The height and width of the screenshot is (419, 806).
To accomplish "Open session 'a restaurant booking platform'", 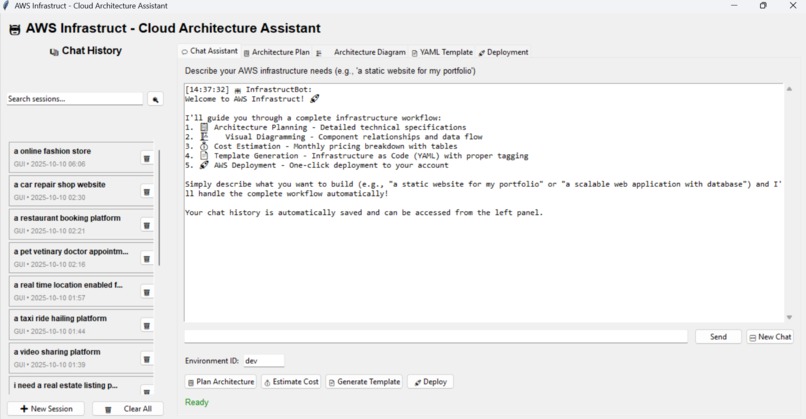I will click(75, 225).
